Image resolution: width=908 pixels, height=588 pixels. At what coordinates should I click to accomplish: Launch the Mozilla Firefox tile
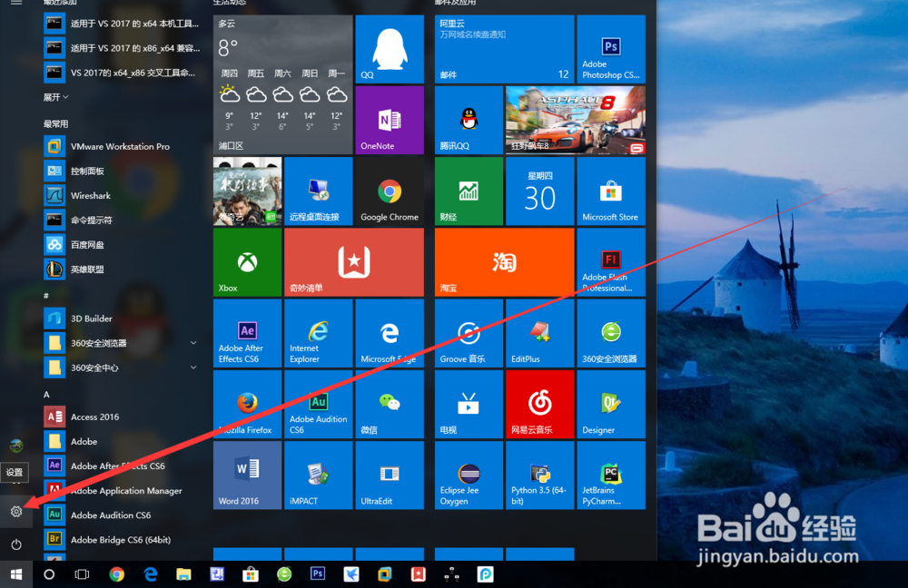(247, 405)
